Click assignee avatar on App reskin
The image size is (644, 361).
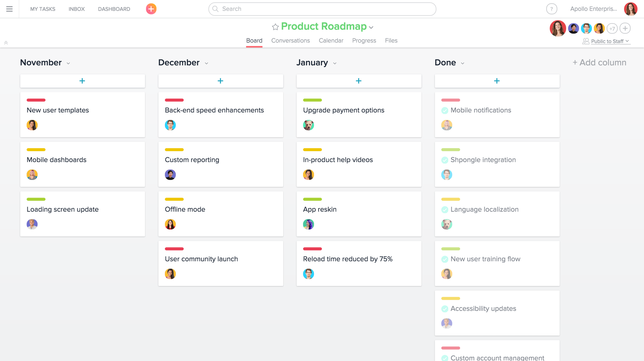coord(308,224)
